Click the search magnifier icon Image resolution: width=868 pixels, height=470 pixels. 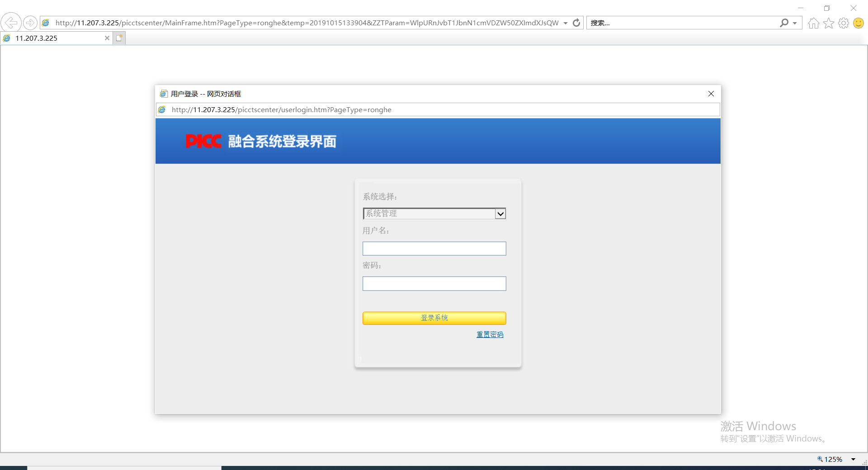click(784, 23)
